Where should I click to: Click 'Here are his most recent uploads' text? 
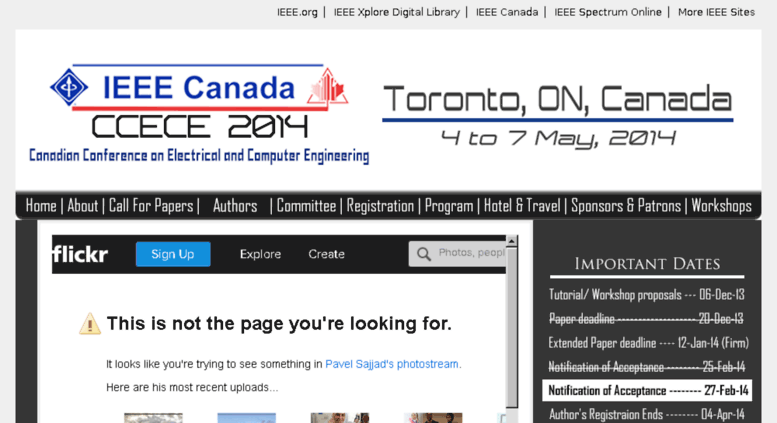[x=192, y=387]
